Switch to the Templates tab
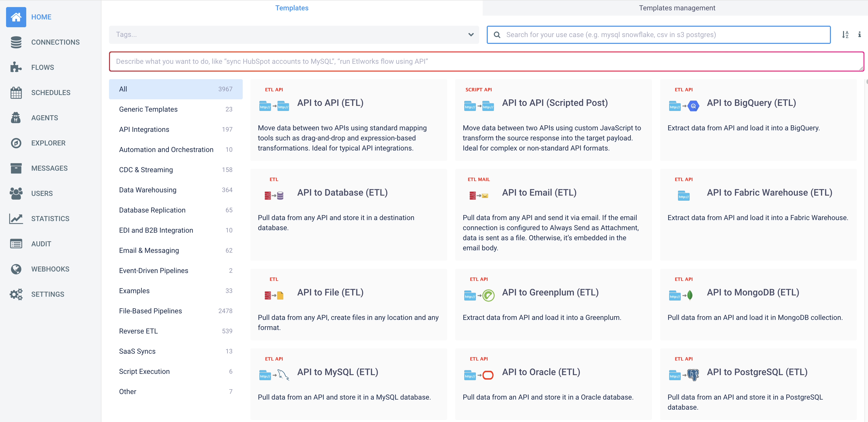This screenshot has width=868, height=422. click(x=292, y=8)
